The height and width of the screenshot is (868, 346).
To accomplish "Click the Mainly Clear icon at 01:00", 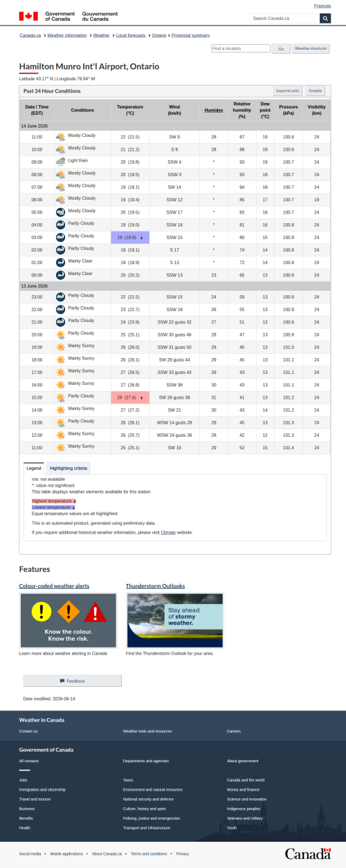I will click(x=61, y=263).
